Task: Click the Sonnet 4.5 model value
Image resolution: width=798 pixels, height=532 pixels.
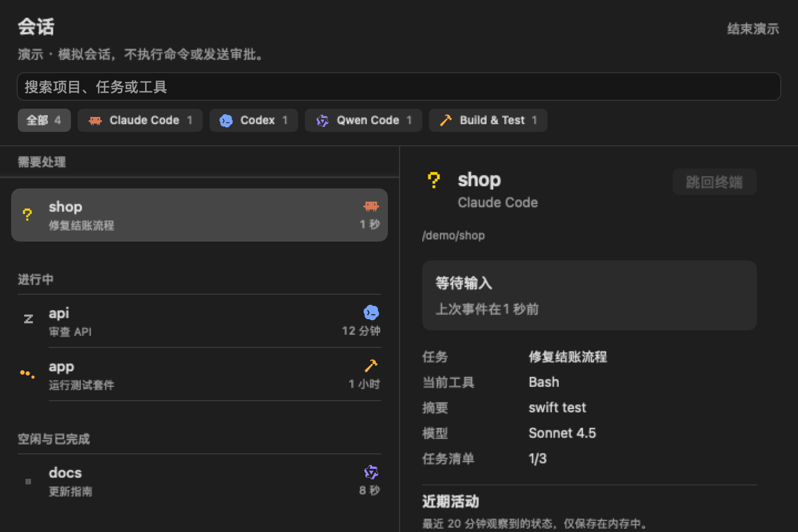Action: (x=562, y=433)
